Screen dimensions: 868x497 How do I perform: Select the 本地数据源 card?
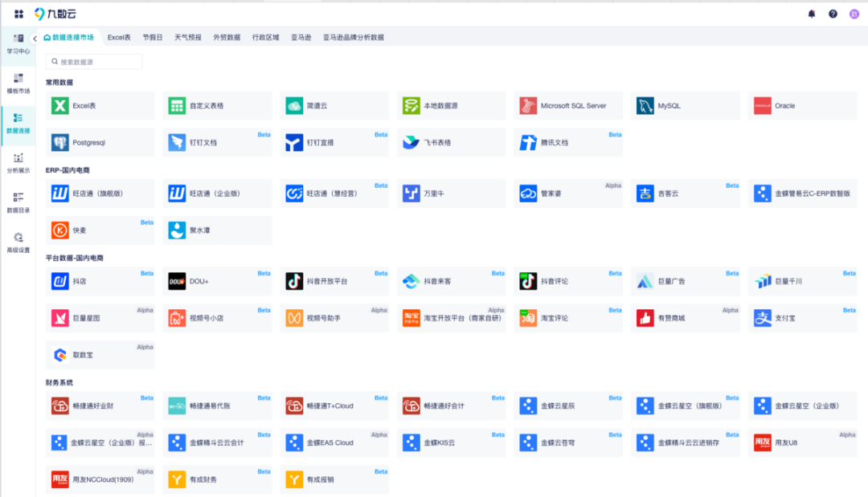(x=451, y=106)
